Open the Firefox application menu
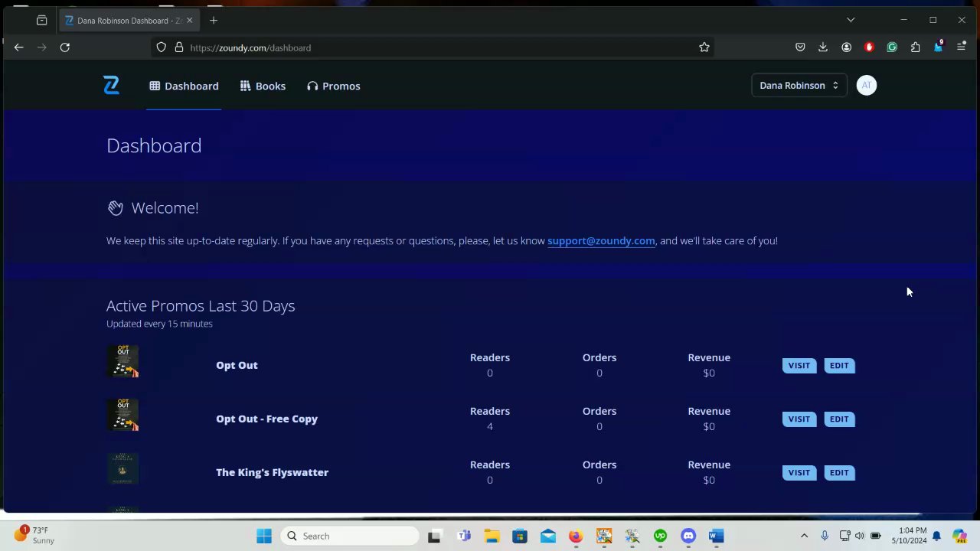 [961, 47]
